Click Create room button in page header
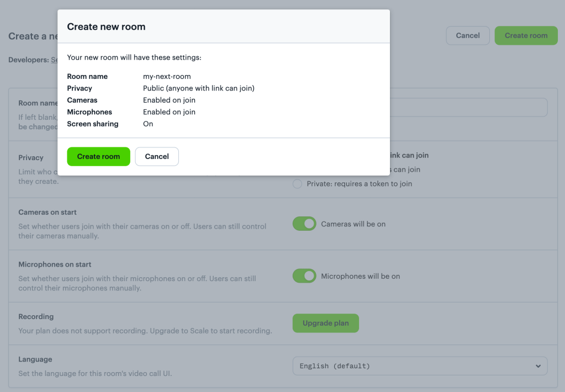The width and height of the screenshot is (565, 392). 526,36
